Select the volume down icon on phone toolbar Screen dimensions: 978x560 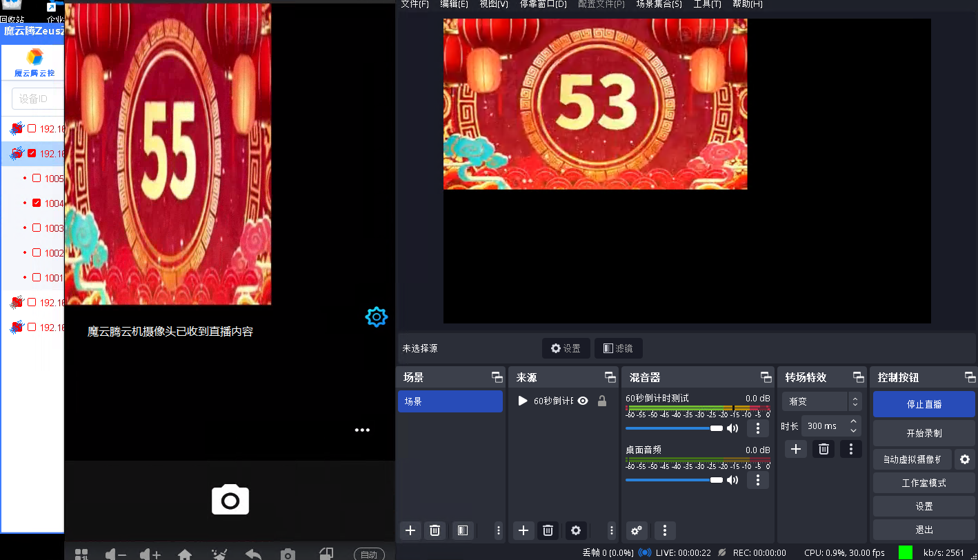116,554
